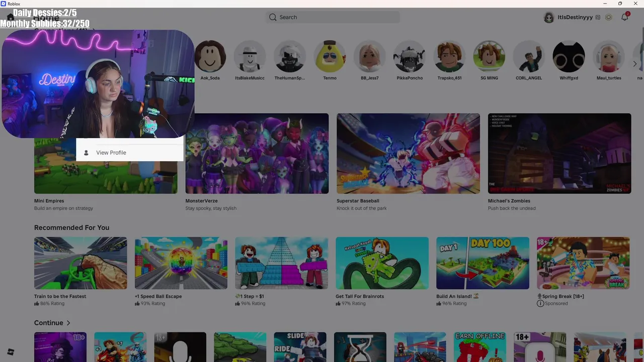Viewport: 644px width, 362px height.
Task: Open Train to be the Fastest thumbnail
Action: pos(80,263)
